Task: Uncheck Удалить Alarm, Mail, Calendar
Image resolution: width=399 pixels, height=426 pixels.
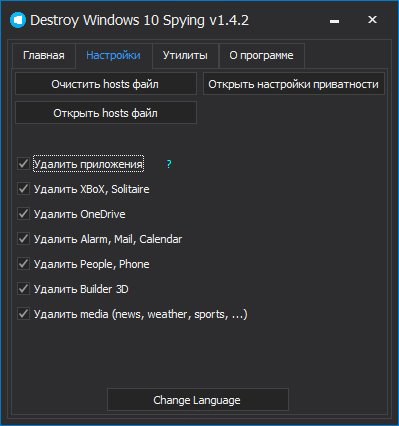Action: tap(23, 239)
